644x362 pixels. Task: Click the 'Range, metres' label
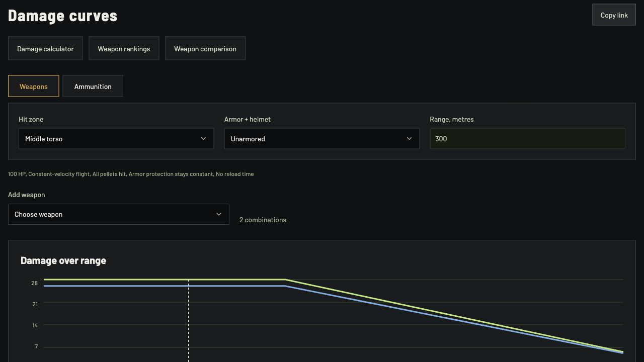[x=452, y=119]
